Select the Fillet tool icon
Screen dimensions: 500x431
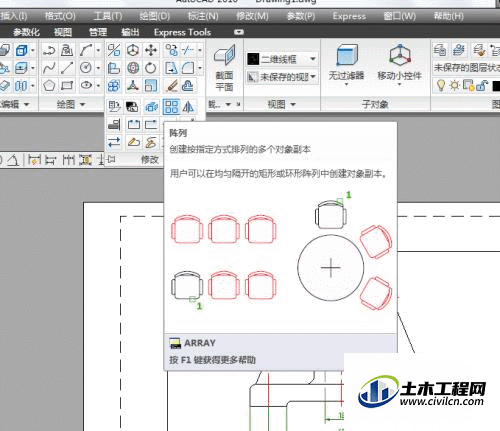(x=188, y=68)
